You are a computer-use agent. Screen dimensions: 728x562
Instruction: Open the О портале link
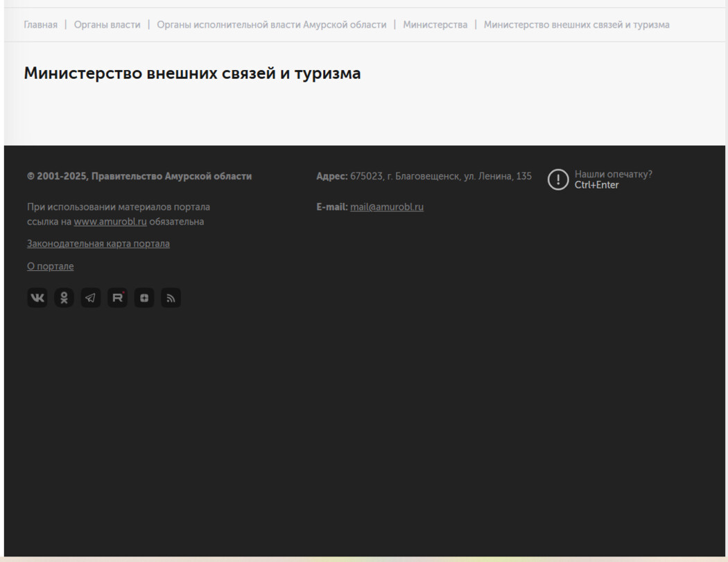(50, 266)
